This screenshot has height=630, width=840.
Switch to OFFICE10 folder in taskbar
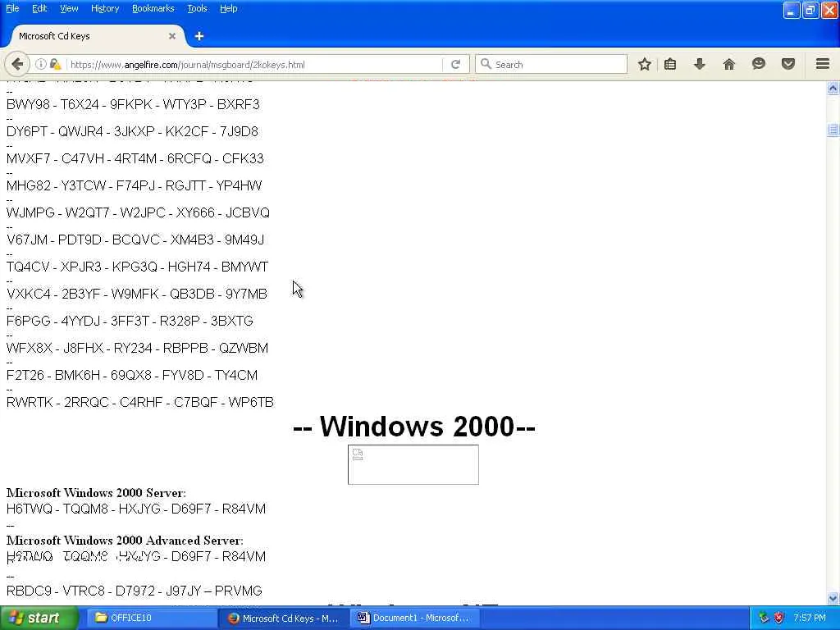point(151,618)
